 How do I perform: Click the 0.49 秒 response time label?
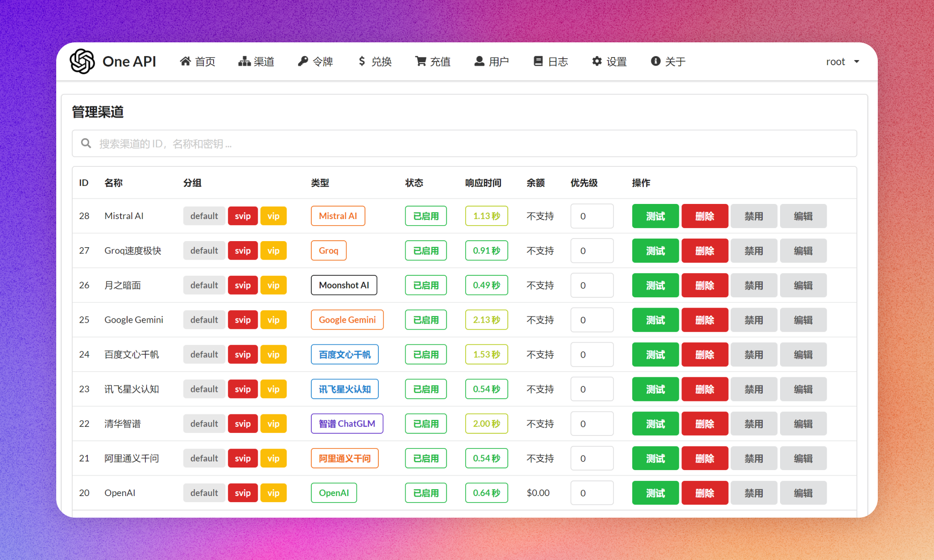pyautogui.click(x=486, y=285)
